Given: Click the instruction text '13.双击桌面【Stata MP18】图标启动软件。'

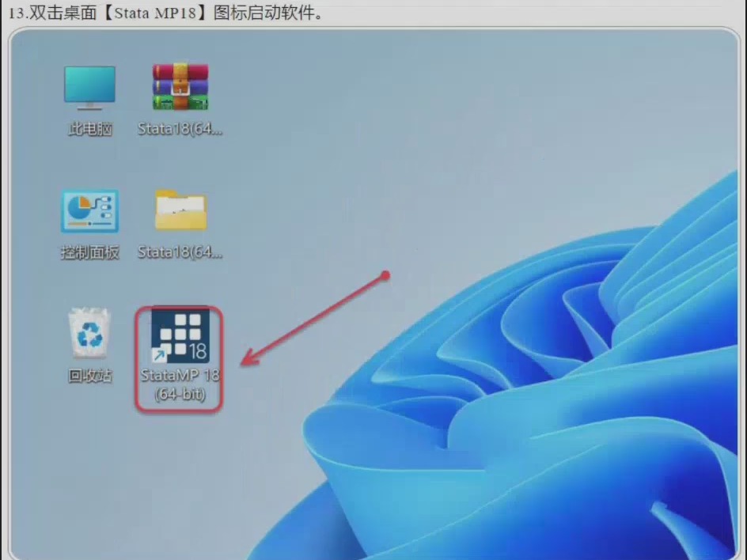Looking at the screenshot, I should pos(166,13).
